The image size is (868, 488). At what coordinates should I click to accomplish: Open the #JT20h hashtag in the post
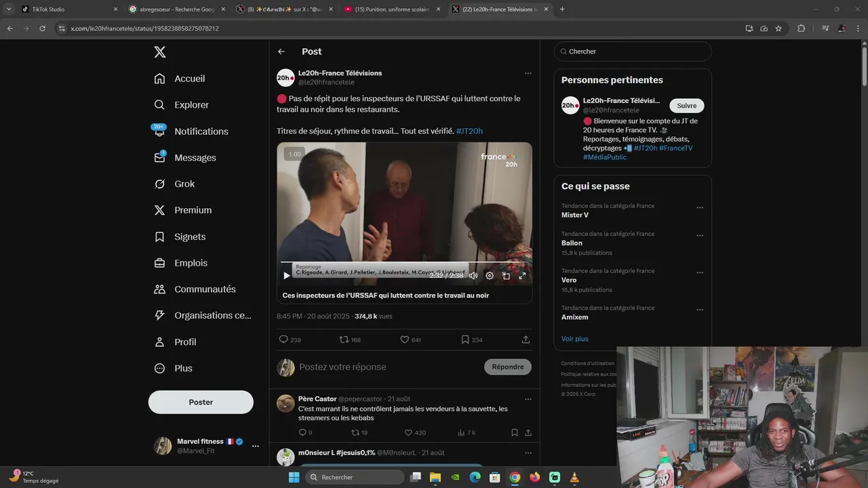[x=469, y=131]
